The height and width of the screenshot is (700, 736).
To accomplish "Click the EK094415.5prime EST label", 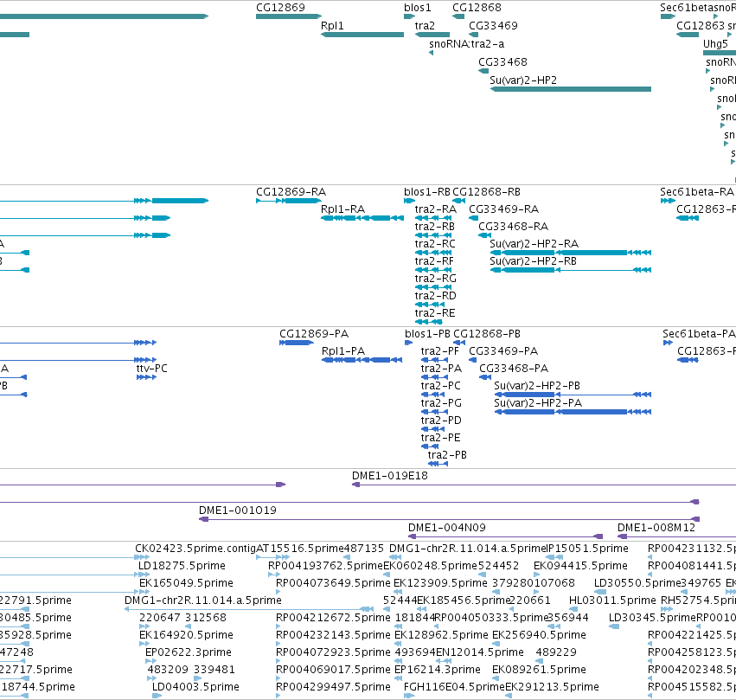I will click(x=580, y=566).
